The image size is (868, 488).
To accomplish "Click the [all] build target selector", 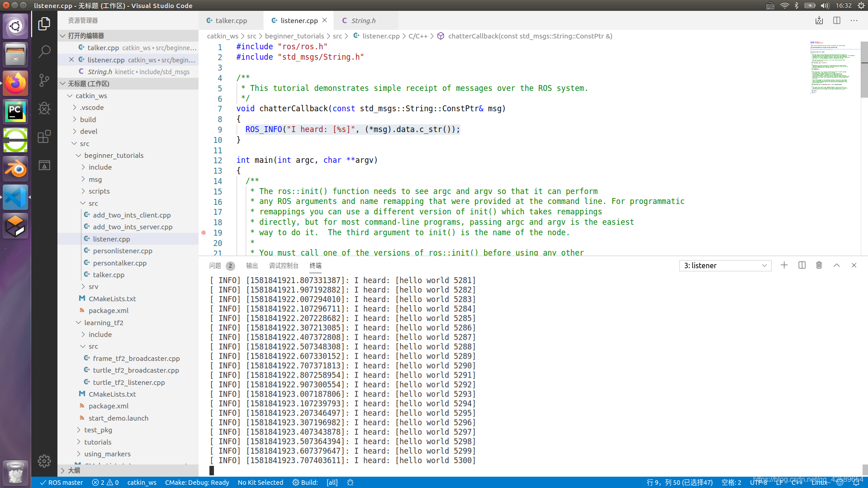I will point(332,483).
